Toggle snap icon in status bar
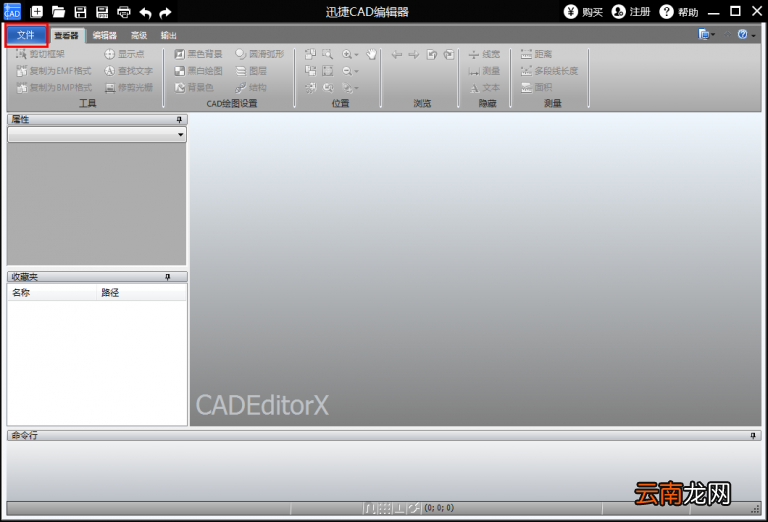This screenshot has height=522, width=768. [370, 508]
